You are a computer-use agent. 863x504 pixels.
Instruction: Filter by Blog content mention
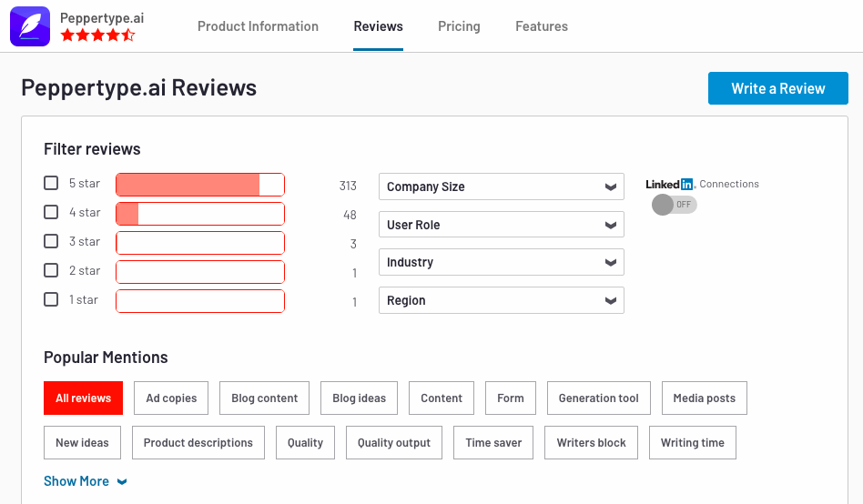click(x=264, y=398)
